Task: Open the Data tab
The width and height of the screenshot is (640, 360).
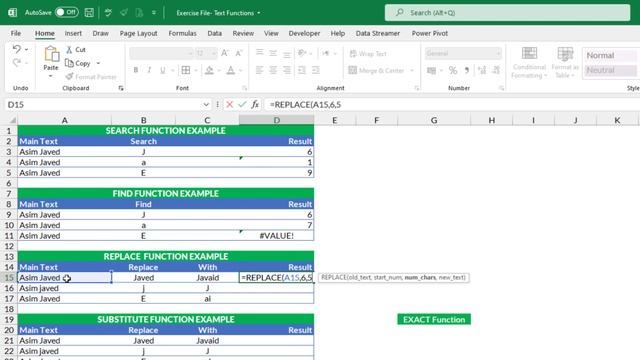Action: pyautogui.click(x=214, y=33)
